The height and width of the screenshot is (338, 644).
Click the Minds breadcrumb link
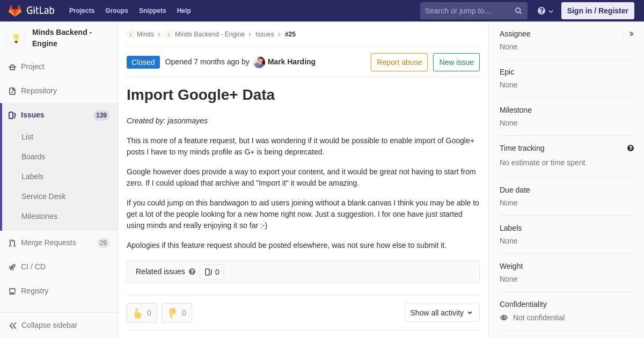tap(145, 34)
